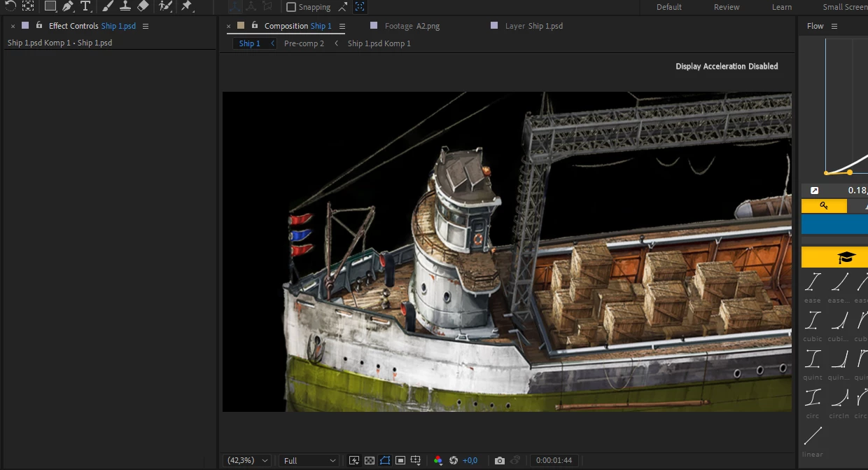Switch to the Learn workspace
Viewport: 868px width, 470px height.
[x=782, y=7]
